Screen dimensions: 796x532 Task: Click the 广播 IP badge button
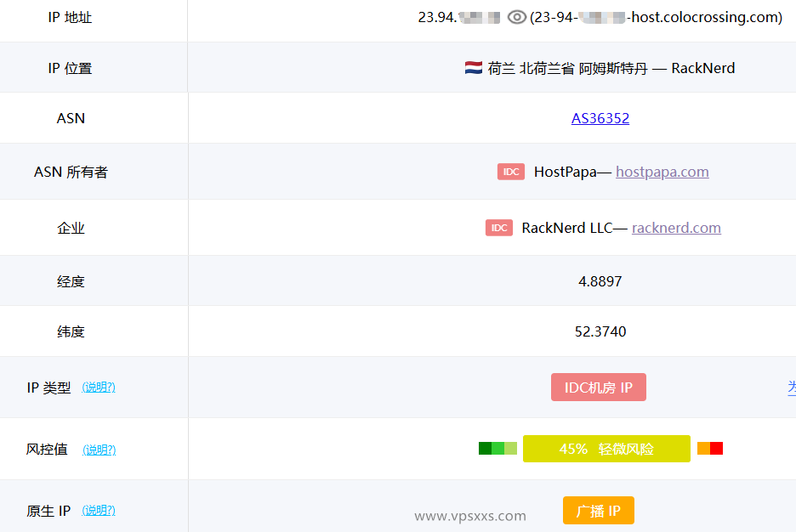[x=598, y=510]
